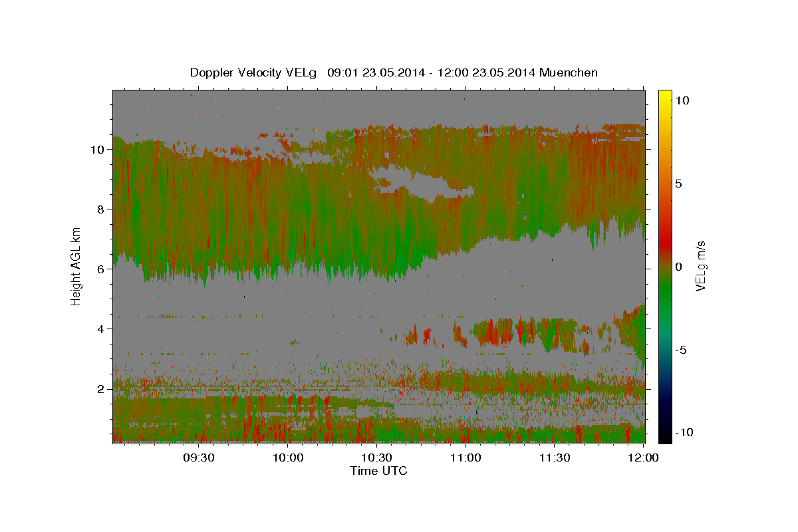Click the yellow top of the colorbar
This screenshot has width=798, height=532.
coord(664,95)
